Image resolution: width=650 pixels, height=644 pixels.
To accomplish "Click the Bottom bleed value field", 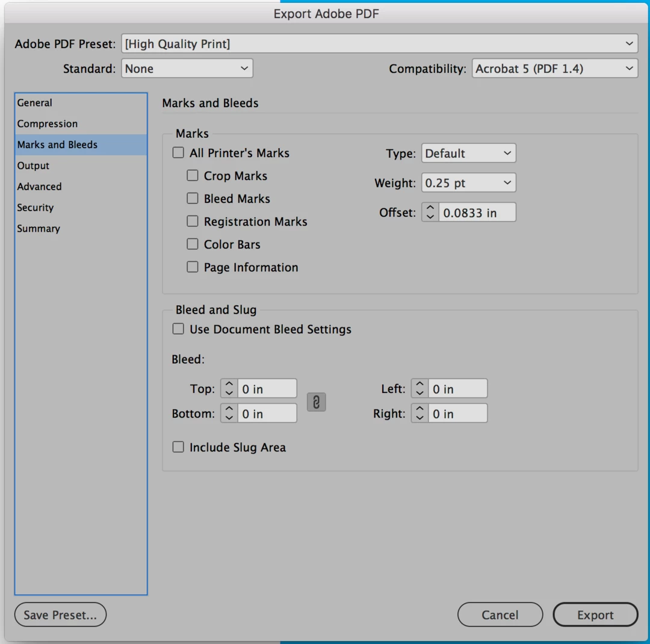I will coord(267,414).
